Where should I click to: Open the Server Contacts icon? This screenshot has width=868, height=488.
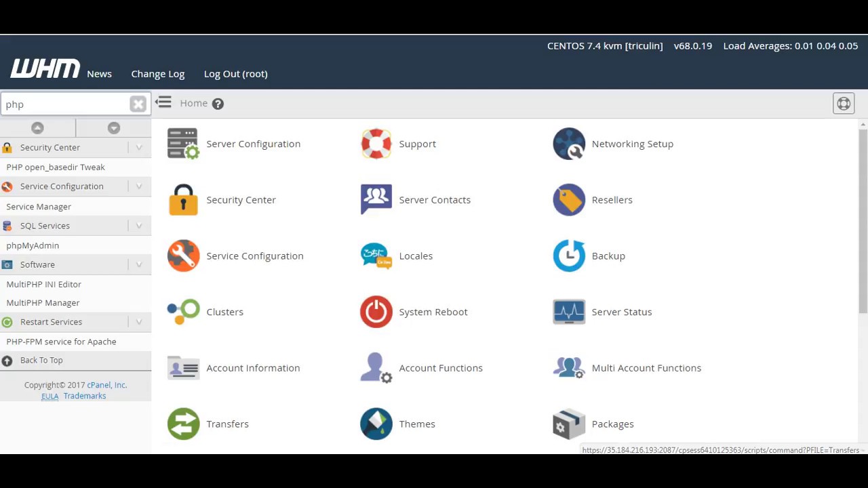(x=376, y=200)
